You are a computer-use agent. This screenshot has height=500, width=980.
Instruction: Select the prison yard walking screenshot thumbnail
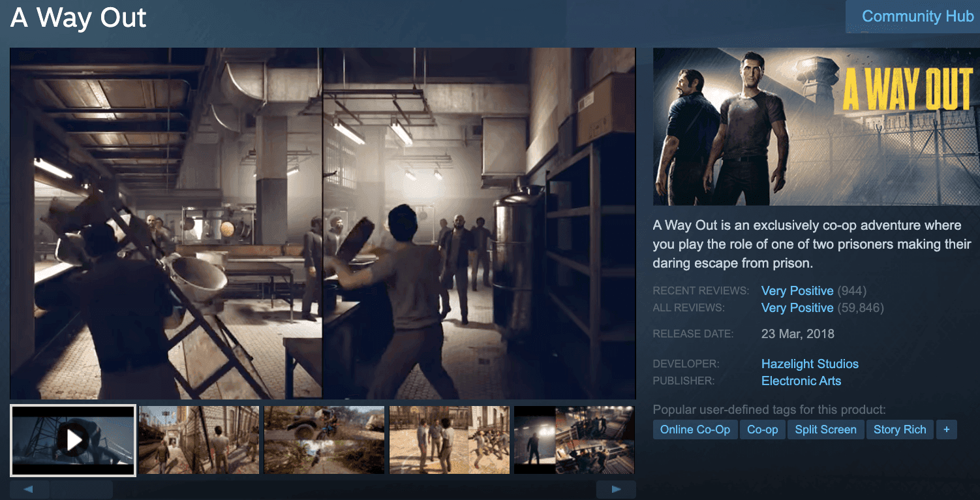tap(198, 439)
